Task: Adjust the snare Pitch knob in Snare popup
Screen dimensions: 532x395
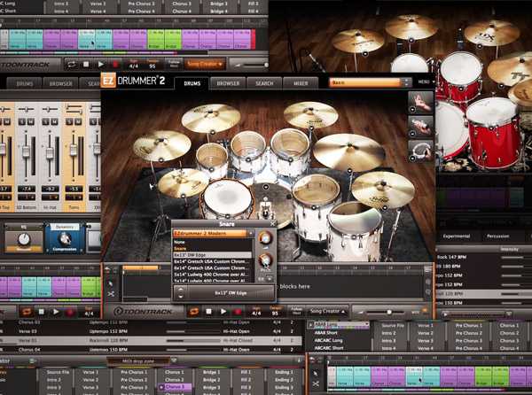Action: click(264, 261)
